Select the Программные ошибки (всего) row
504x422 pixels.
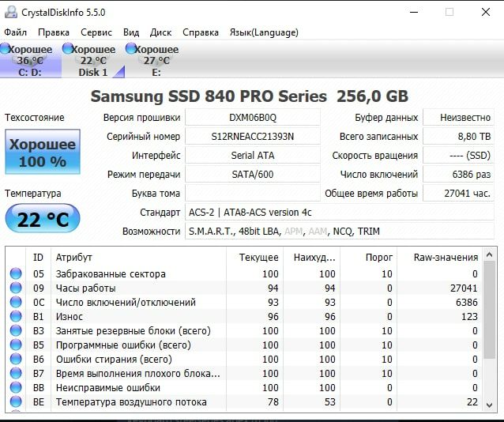click(243, 345)
